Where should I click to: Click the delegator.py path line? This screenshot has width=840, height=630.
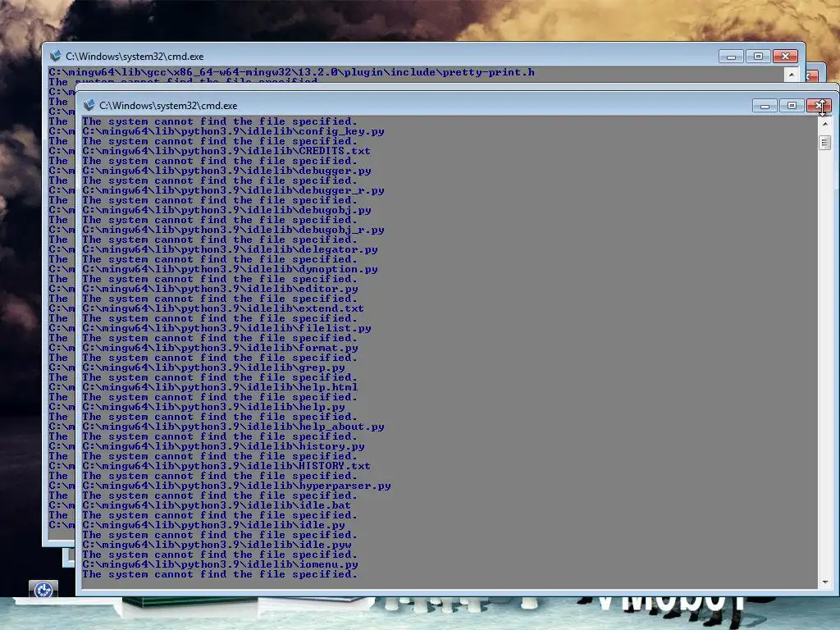point(230,249)
